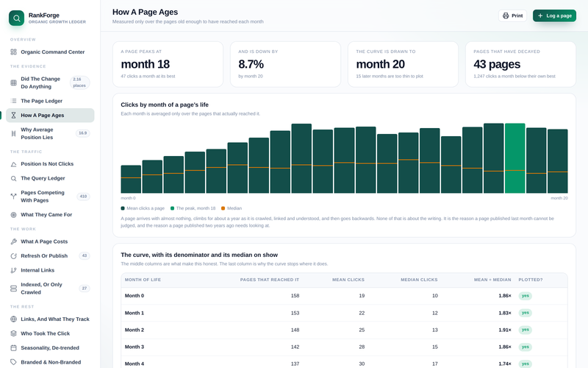Click the tag icon for Branded & Non-Branded

click(13, 362)
